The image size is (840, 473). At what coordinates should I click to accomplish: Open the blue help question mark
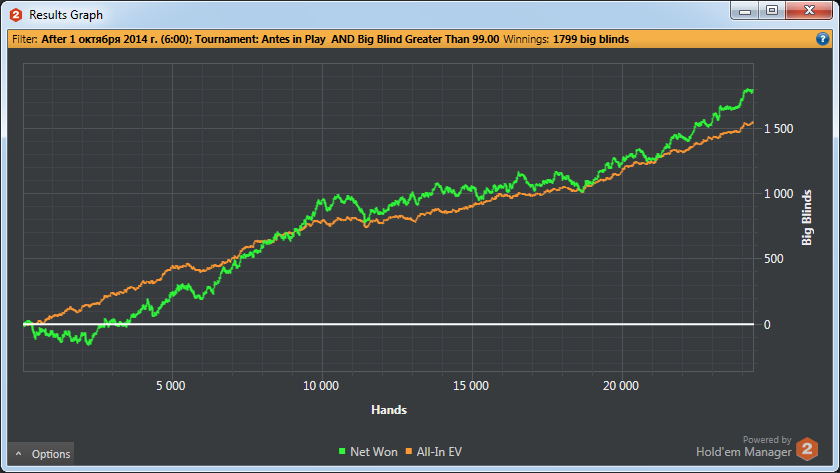pos(822,39)
